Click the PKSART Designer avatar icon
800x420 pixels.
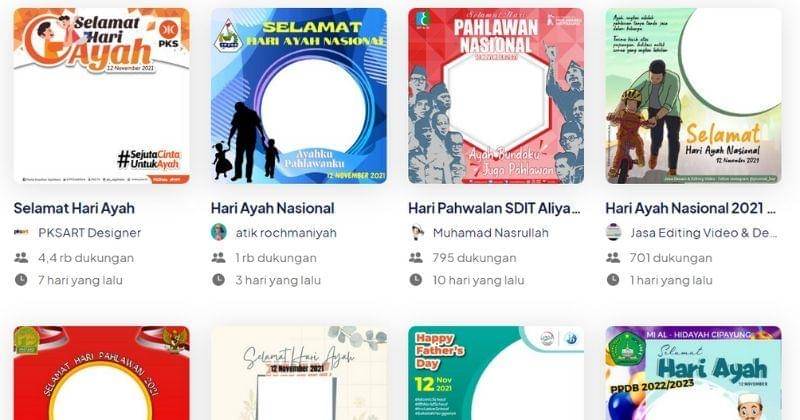click(21, 232)
